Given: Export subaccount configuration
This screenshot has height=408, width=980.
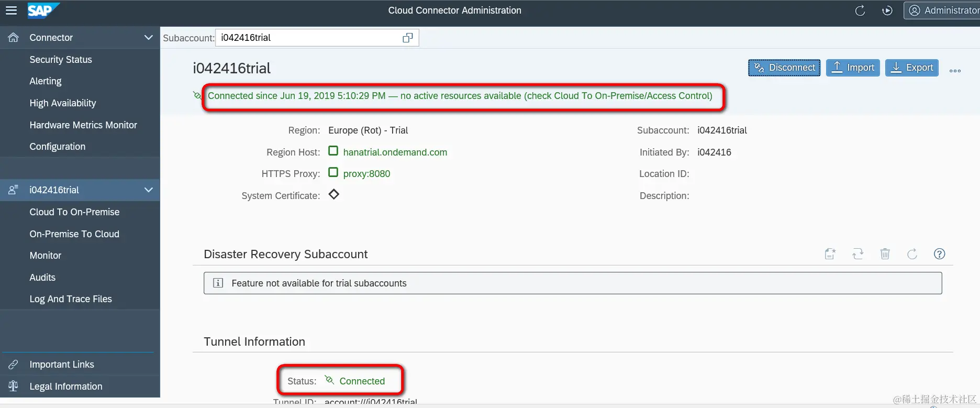Looking at the screenshot, I should pyautogui.click(x=912, y=68).
